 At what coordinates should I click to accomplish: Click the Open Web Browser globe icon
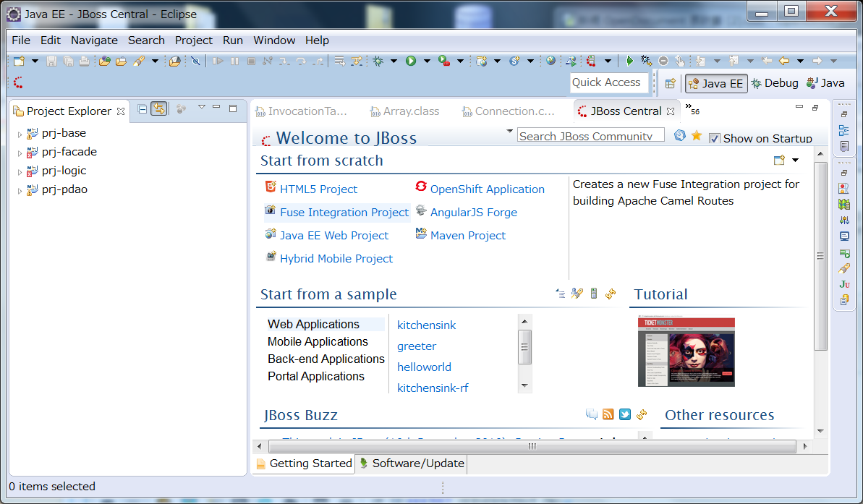(551, 61)
